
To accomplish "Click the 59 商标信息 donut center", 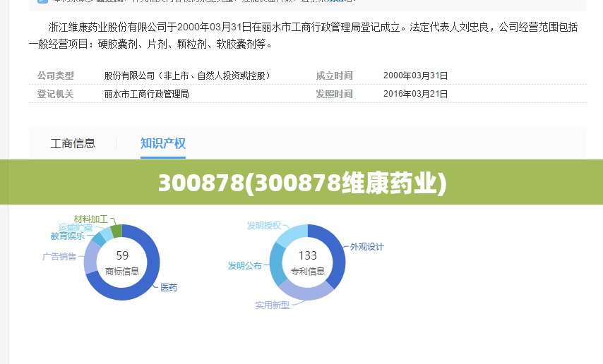I will [x=122, y=263].
